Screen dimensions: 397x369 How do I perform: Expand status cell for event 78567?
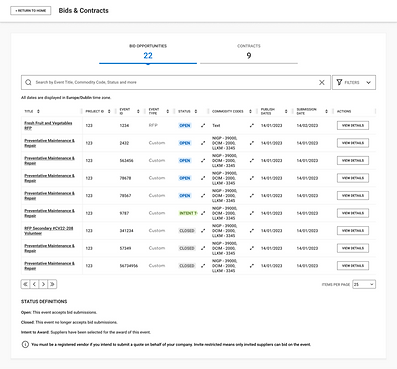203,196
